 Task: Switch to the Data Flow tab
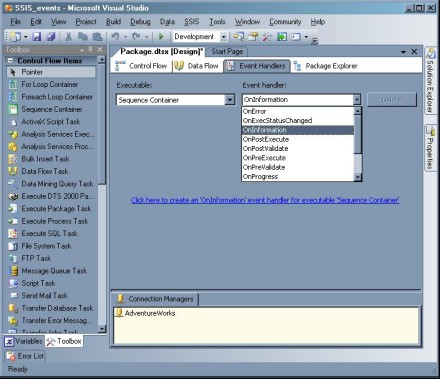pos(197,66)
